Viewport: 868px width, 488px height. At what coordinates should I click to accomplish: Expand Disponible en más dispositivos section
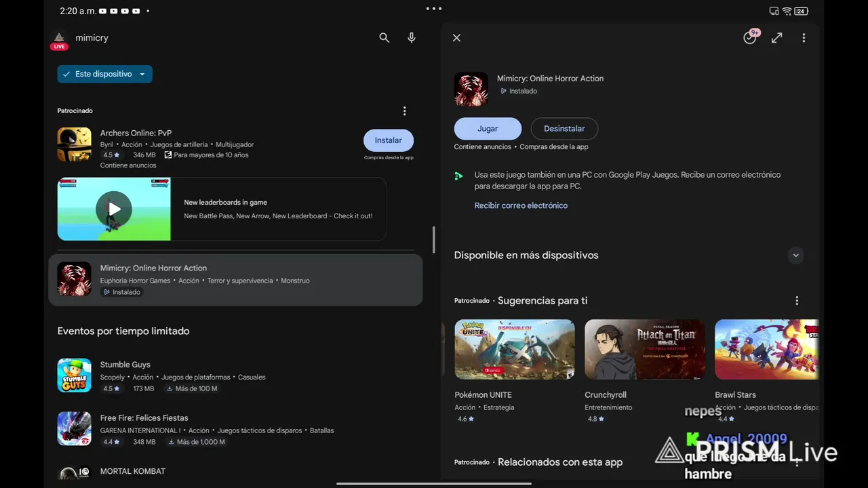tap(796, 256)
